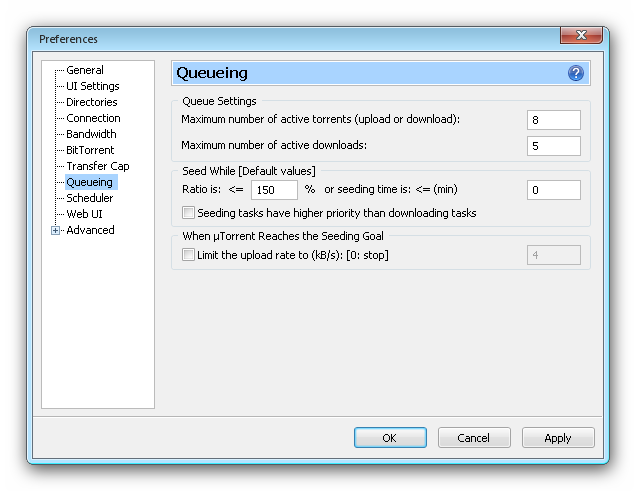Open the blue help question mark icon
Image resolution: width=636 pixels, height=491 pixels.
click(576, 73)
